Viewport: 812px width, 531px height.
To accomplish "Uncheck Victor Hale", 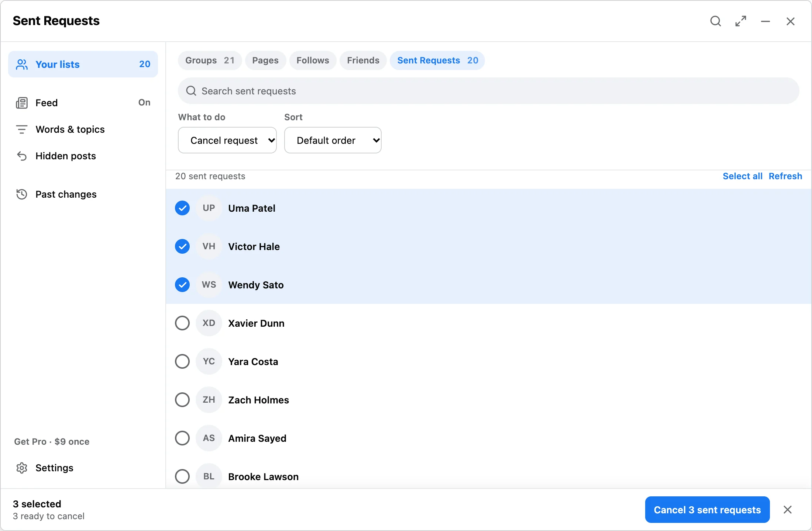I will point(182,247).
